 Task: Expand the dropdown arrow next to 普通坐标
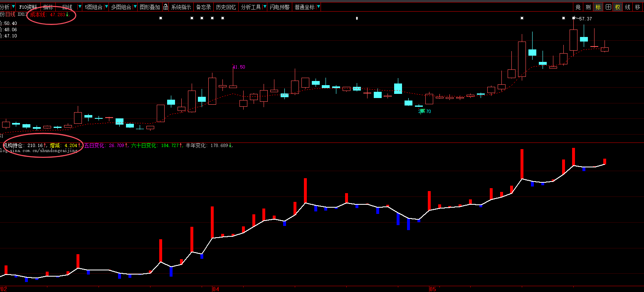(318, 7)
